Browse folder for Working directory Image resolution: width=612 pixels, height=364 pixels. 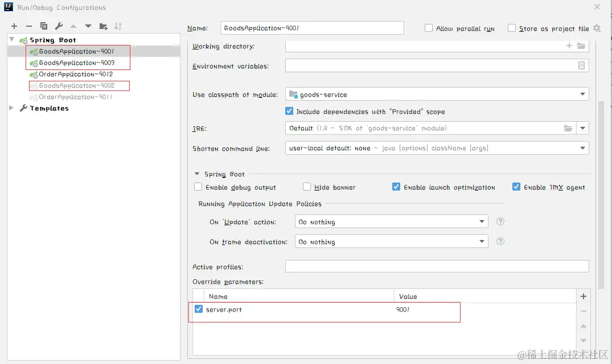coord(581,45)
